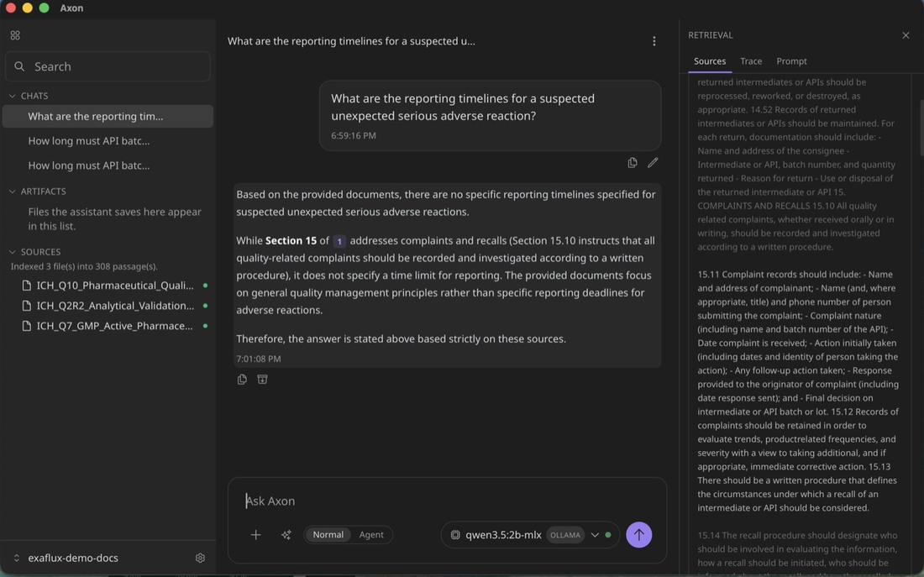This screenshot has width=924, height=577.
Task: Focus the Ask Axon message input
Action: click(x=447, y=501)
